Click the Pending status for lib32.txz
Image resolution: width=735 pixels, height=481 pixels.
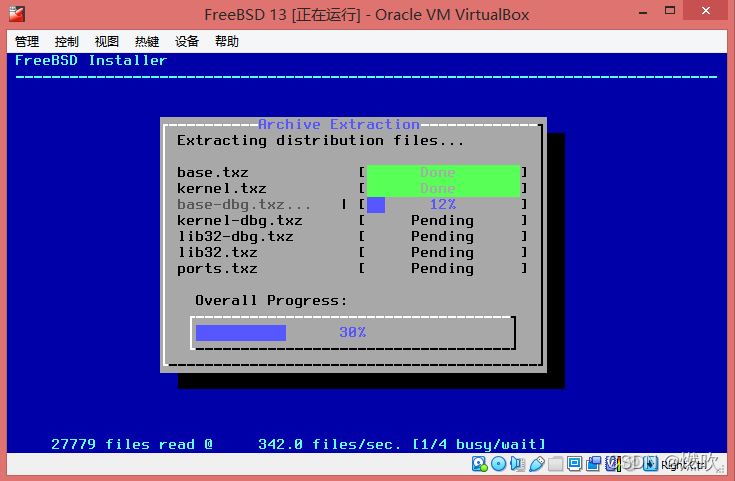[442, 253]
